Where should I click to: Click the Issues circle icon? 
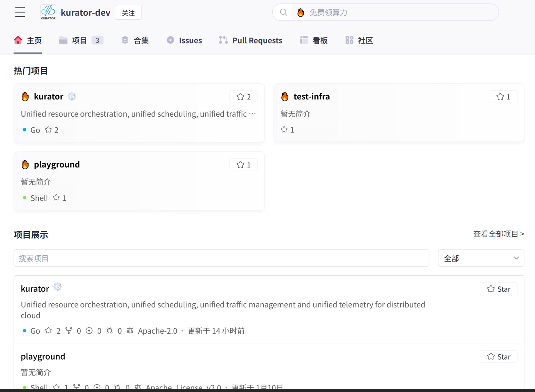point(171,40)
